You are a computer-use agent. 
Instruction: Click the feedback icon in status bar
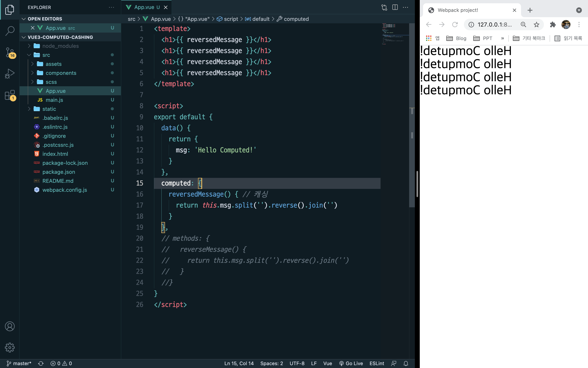(394, 363)
